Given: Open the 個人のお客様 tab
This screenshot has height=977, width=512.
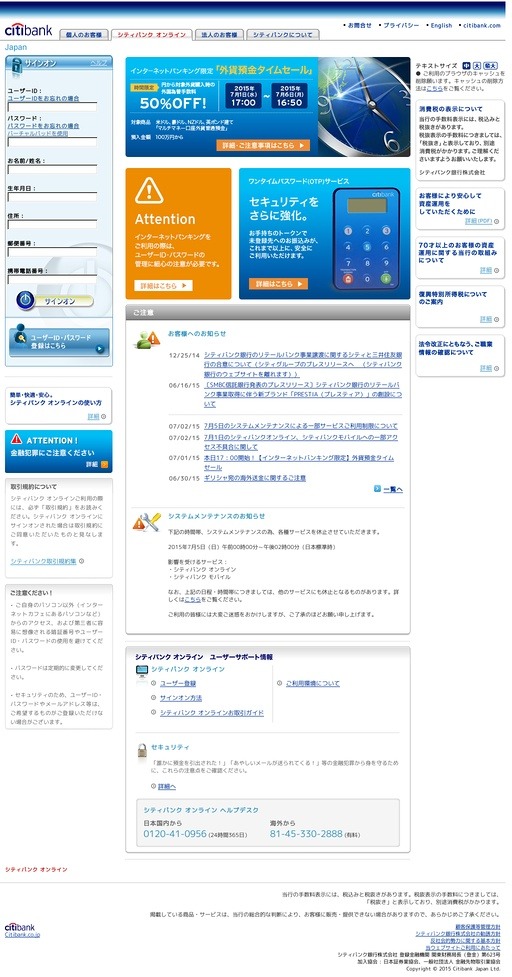Looking at the screenshot, I should tap(84, 35).
